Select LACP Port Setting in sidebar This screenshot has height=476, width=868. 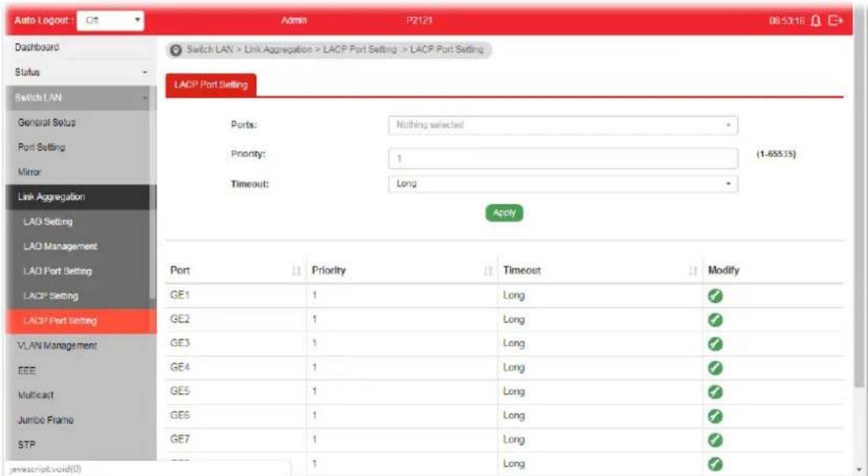tap(81, 321)
